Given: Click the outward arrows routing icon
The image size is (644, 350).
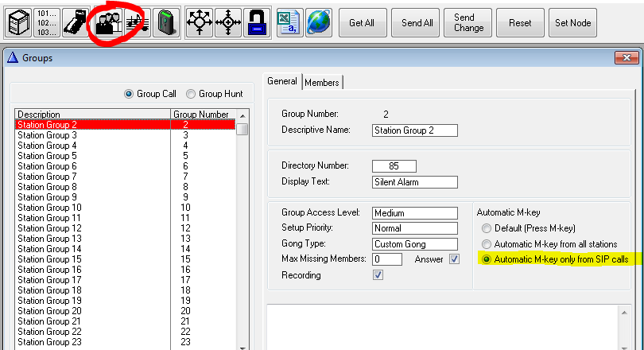Looking at the screenshot, I should point(200,22).
